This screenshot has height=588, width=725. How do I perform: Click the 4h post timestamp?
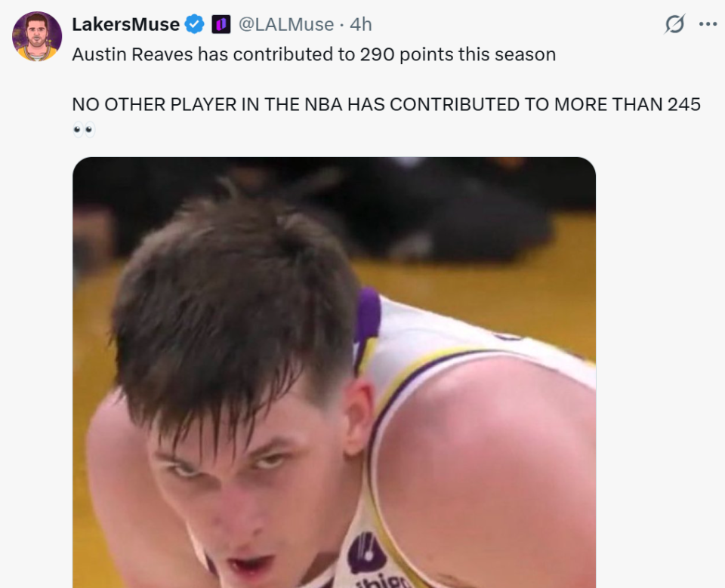tap(361, 25)
